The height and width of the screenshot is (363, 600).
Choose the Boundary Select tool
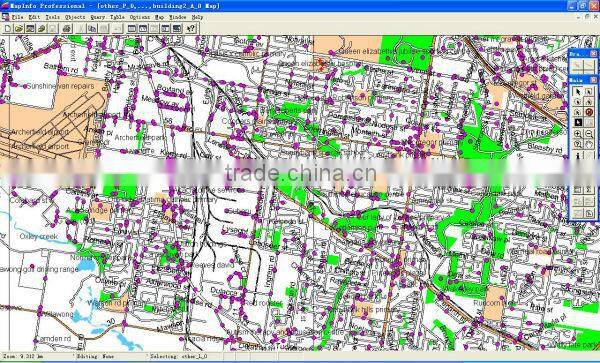[578, 112]
